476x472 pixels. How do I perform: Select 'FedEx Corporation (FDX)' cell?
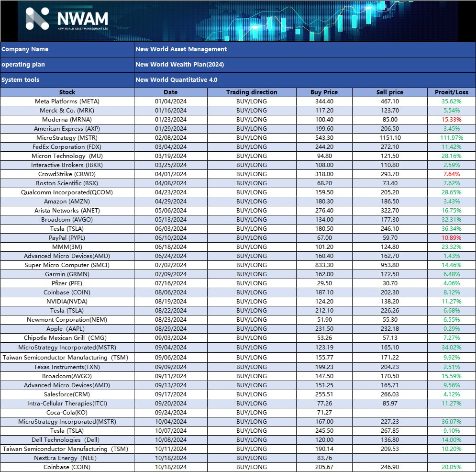click(67, 147)
